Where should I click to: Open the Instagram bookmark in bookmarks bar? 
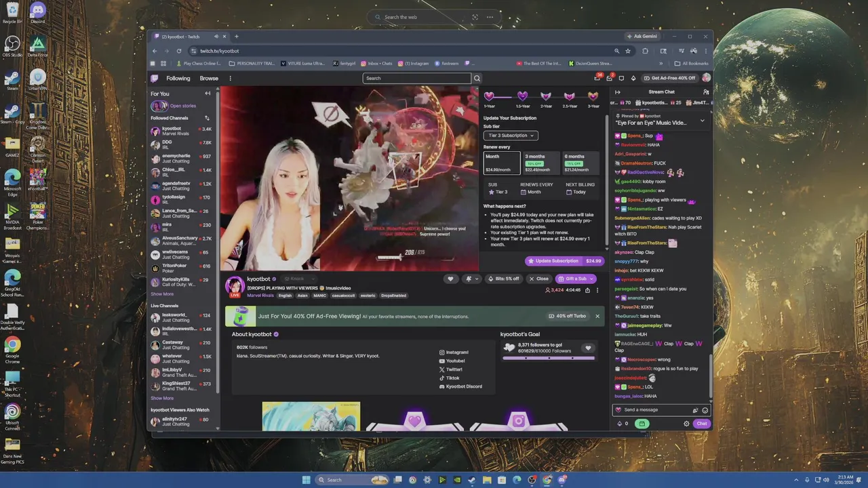(x=414, y=64)
